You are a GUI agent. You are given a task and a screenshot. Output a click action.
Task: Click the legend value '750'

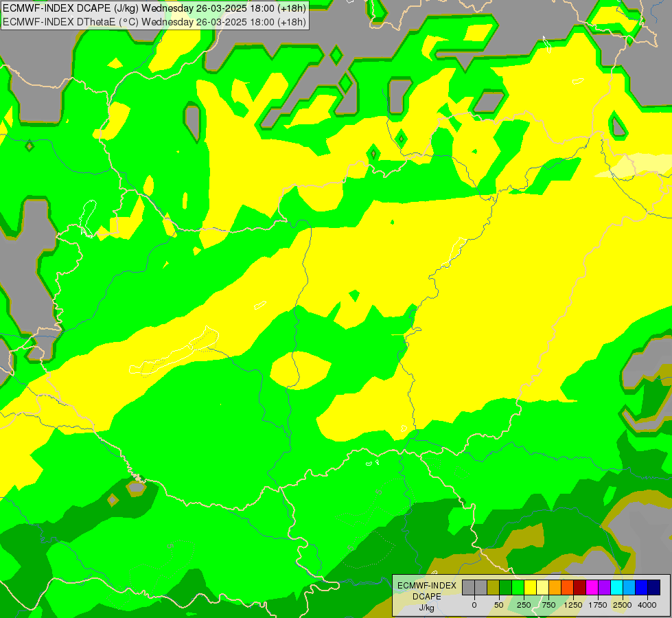548,605
